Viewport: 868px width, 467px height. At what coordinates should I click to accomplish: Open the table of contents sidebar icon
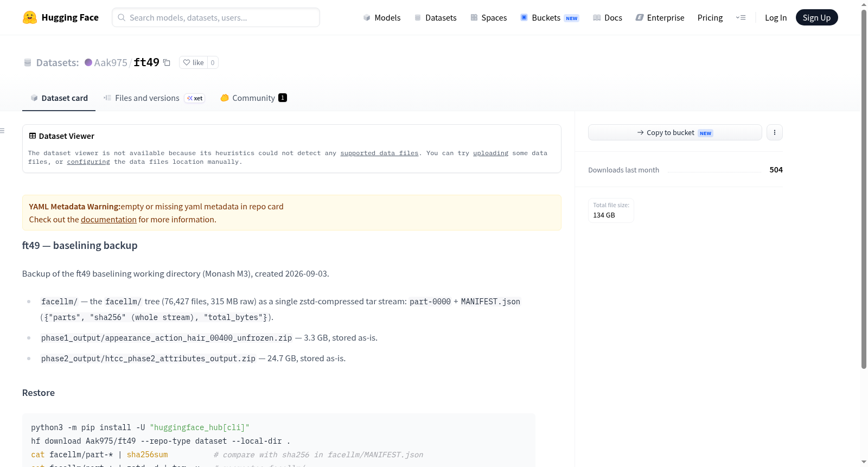click(3, 131)
